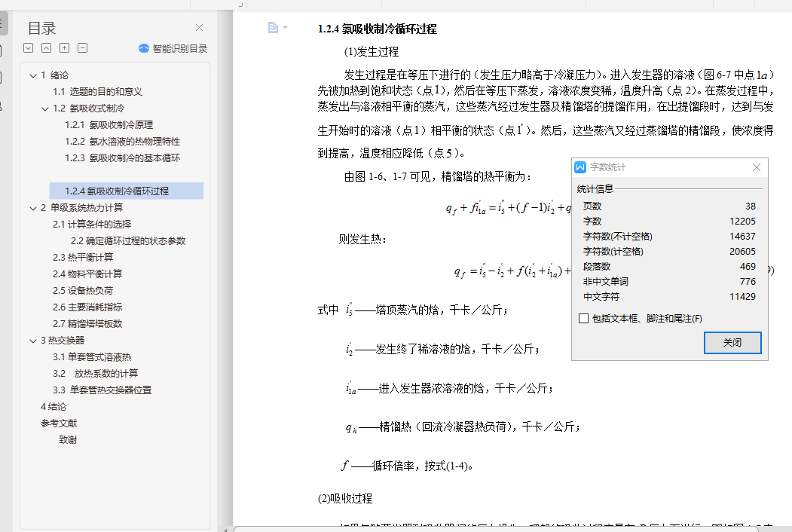Go to heading 2.1 计算条件的选择
Viewport: 792px width, 532px height.
[92, 225]
